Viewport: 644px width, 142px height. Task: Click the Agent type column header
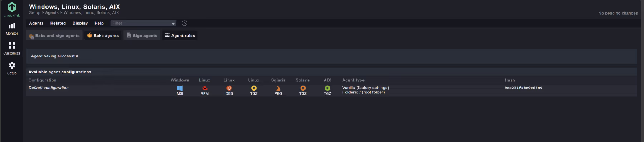353,80
